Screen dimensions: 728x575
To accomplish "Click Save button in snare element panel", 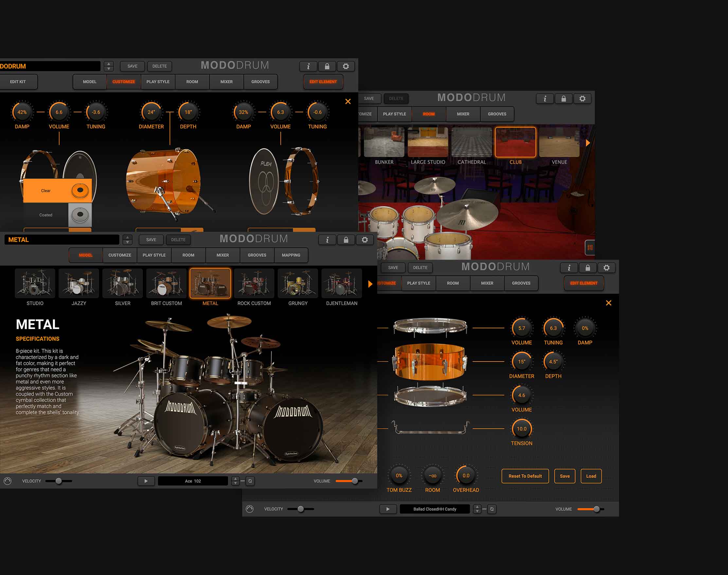I will click(564, 476).
